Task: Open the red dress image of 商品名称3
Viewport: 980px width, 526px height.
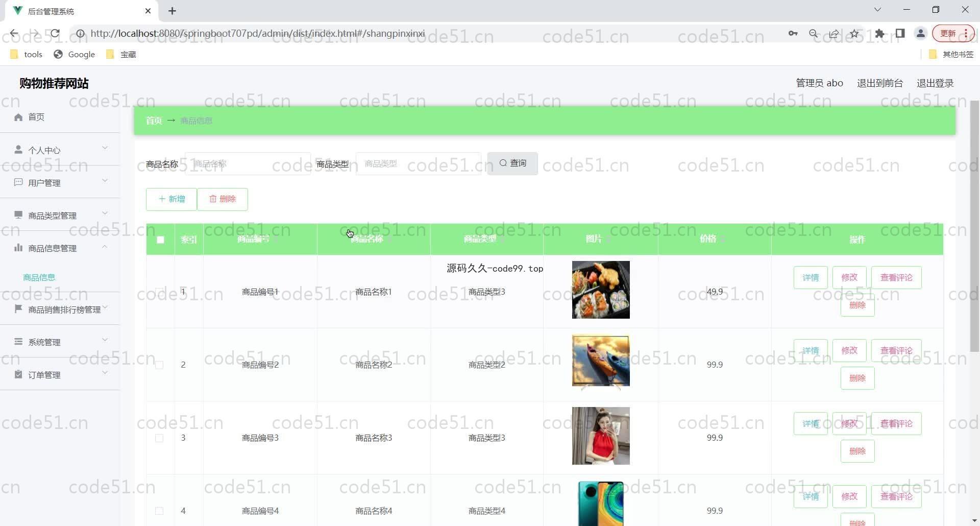Action: click(x=601, y=436)
